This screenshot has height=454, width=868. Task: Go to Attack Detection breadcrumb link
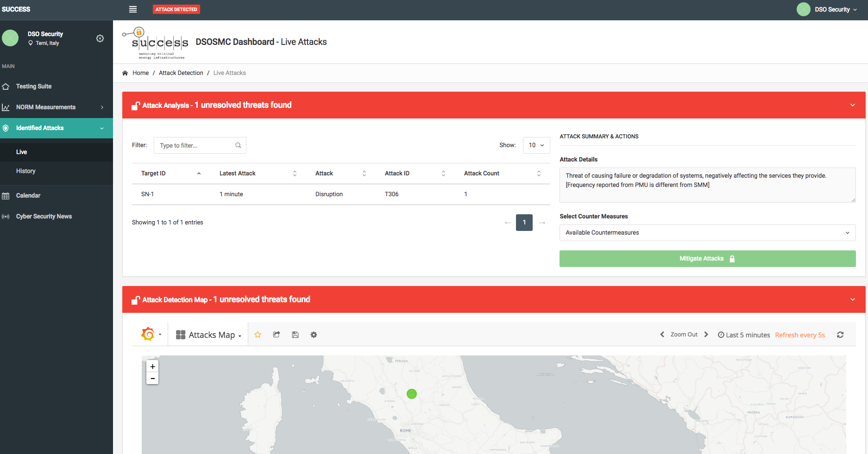coord(181,73)
